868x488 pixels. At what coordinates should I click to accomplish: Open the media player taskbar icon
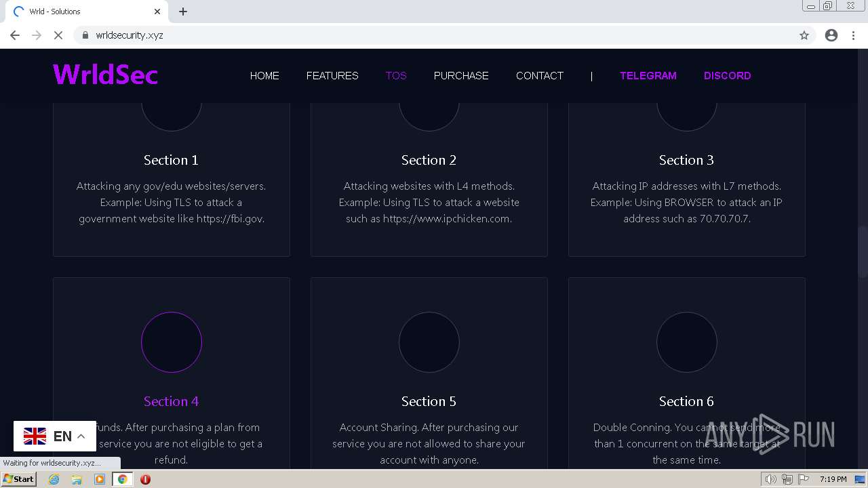[x=100, y=479]
